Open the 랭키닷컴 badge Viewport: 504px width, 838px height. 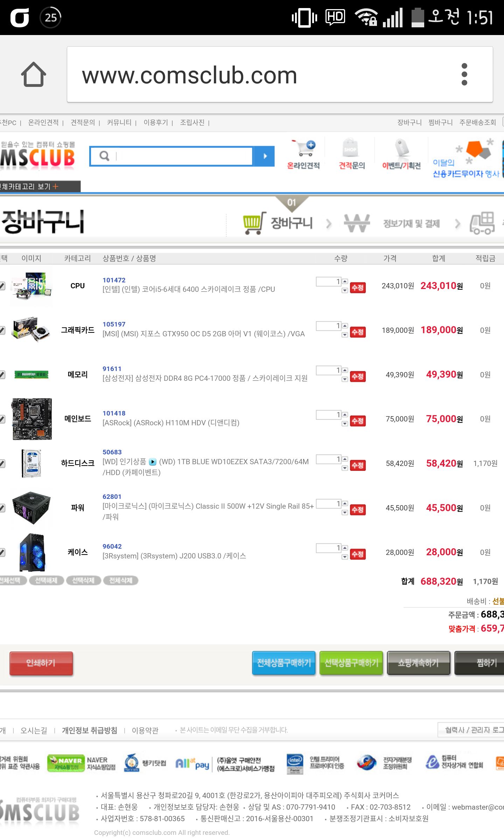(145, 763)
